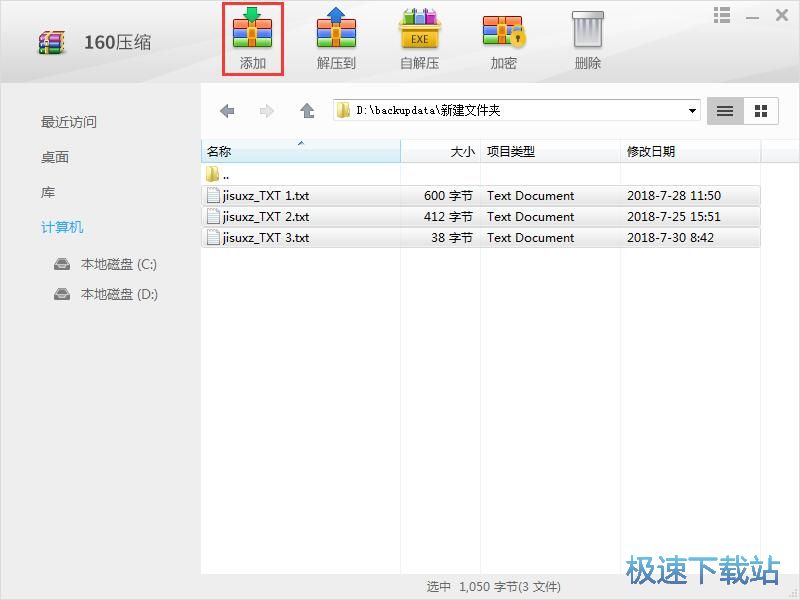Click Text Document type of jisuxz_TXT 3.txt

pos(531,238)
